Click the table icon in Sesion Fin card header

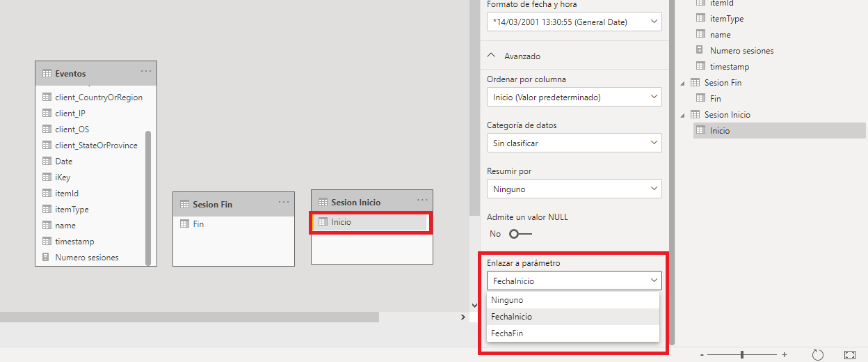coord(184,205)
